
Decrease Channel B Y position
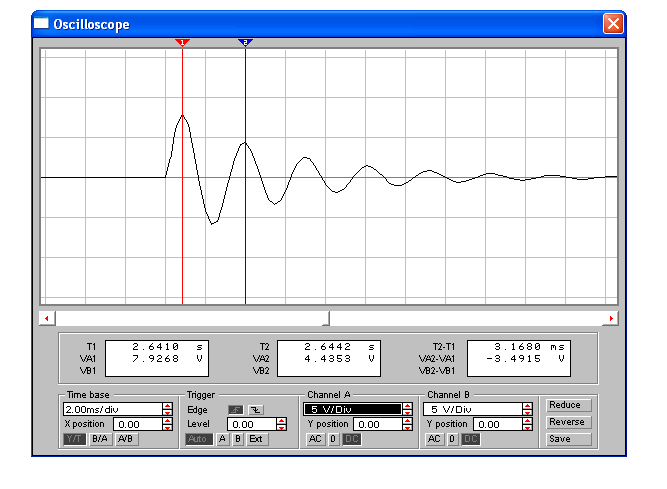tap(527, 427)
